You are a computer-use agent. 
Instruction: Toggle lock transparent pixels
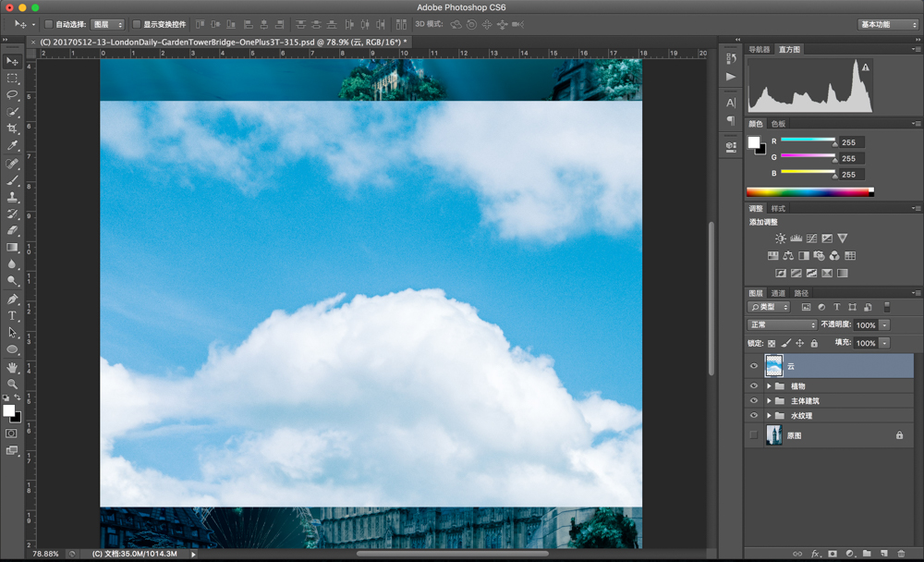click(x=772, y=343)
